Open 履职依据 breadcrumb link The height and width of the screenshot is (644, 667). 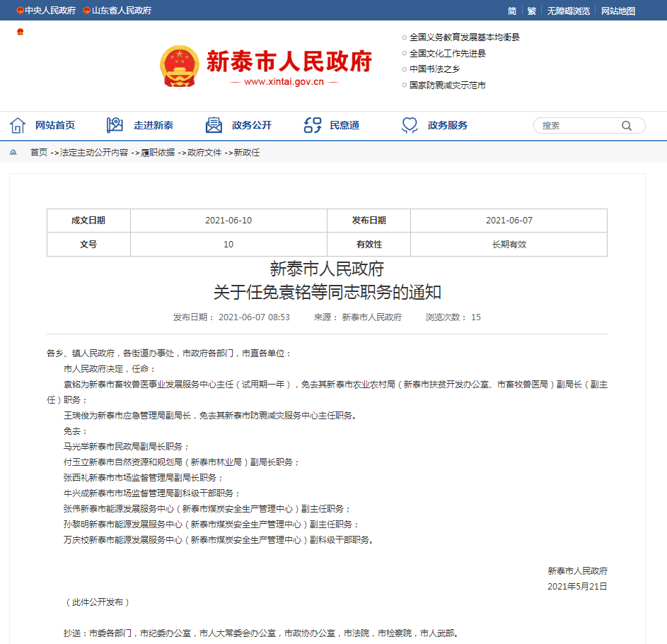(158, 152)
